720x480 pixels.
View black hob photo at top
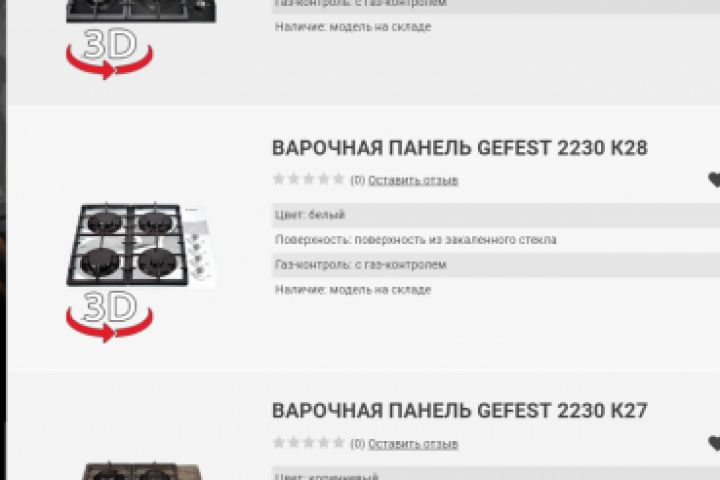tap(141, 11)
